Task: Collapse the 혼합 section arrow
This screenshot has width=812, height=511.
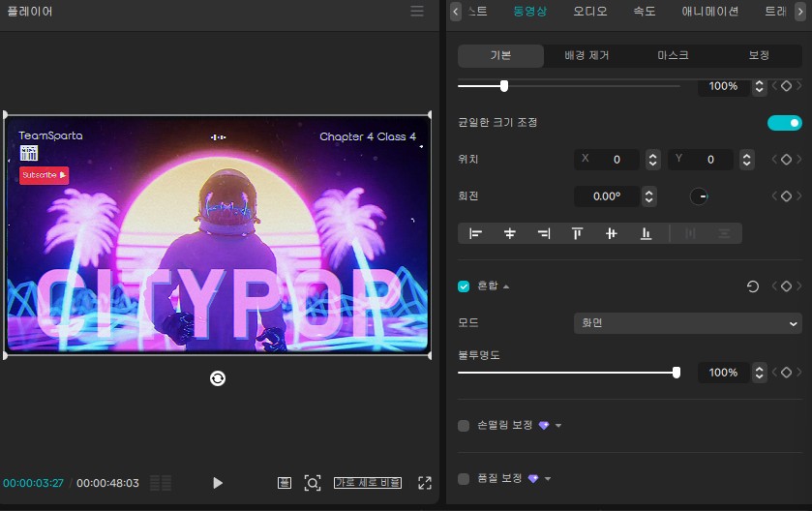Action: (506, 286)
